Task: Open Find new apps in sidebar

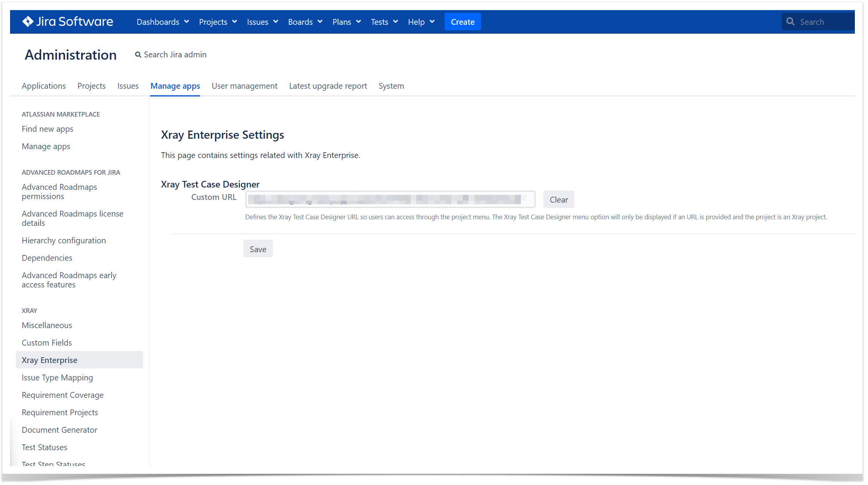Action: [x=48, y=129]
